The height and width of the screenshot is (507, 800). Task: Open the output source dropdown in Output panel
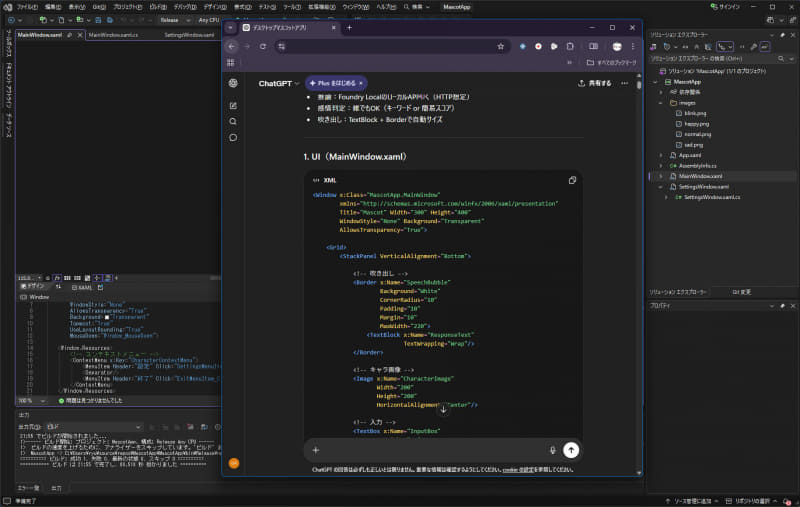tap(93, 427)
